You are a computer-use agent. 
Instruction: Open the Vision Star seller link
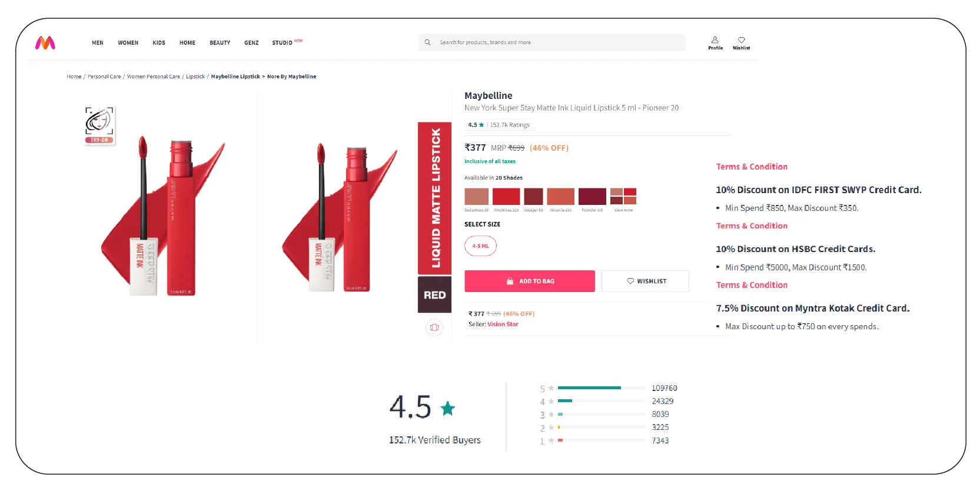click(503, 324)
